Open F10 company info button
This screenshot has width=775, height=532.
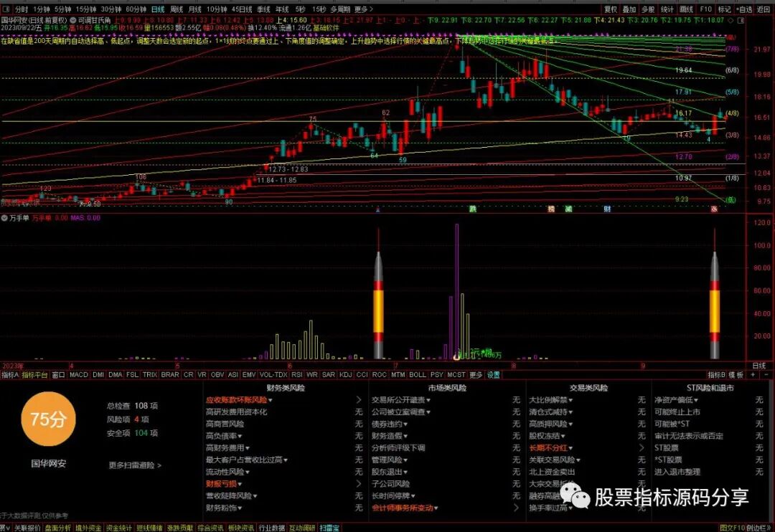pyautogui.click(x=706, y=9)
